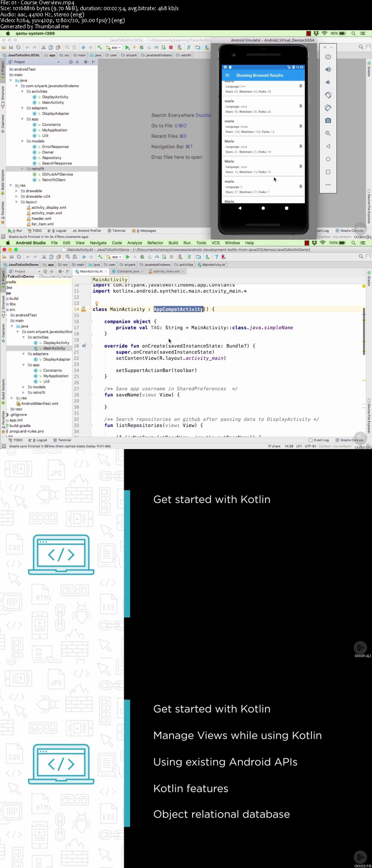Click the emulator sidebar Home circle
Screen dimensions: 372x868
tap(328, 159)
